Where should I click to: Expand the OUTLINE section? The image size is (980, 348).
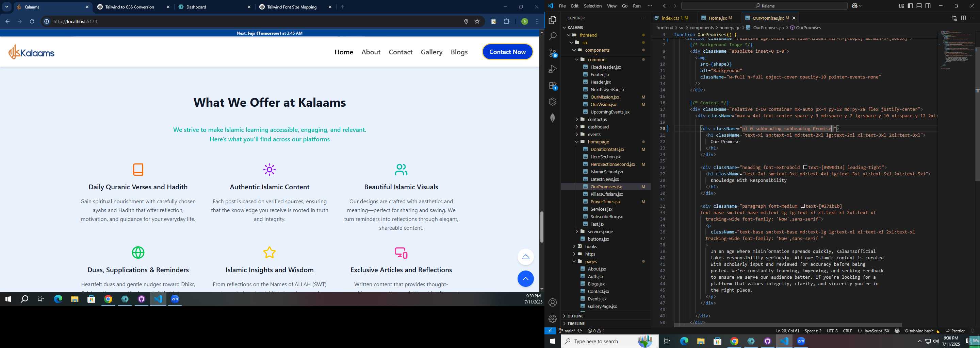(606, 316)
